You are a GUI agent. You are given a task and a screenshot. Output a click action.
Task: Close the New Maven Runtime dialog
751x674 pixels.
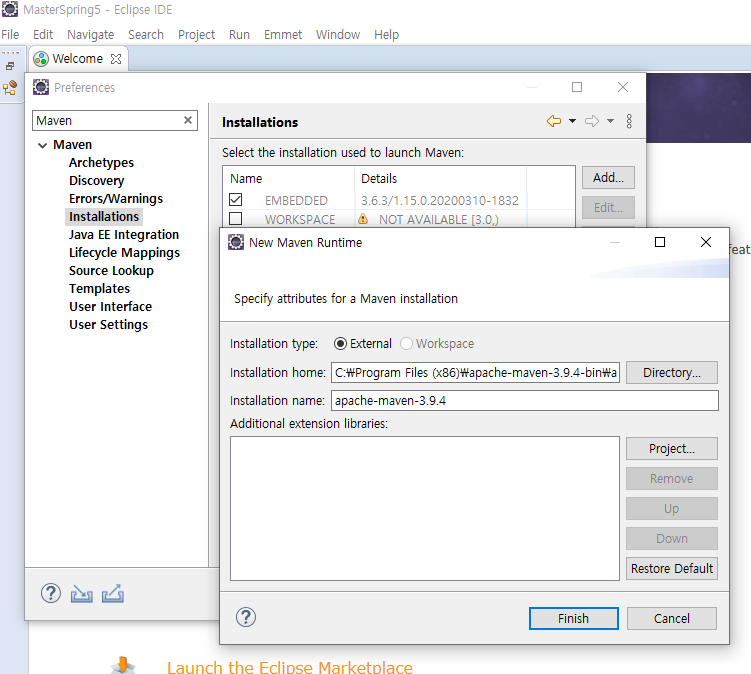tap(705, 242)
